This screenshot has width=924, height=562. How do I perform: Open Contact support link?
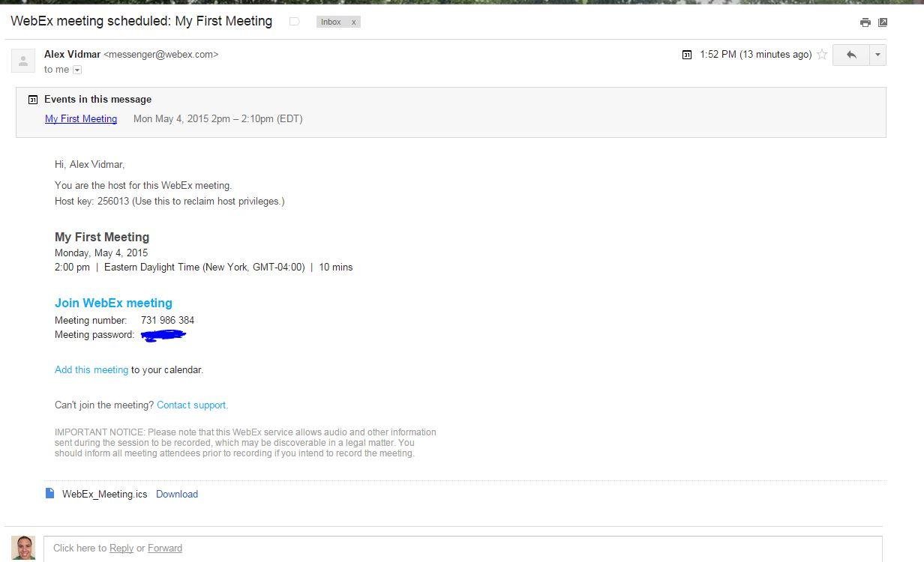tap(192, 405)
